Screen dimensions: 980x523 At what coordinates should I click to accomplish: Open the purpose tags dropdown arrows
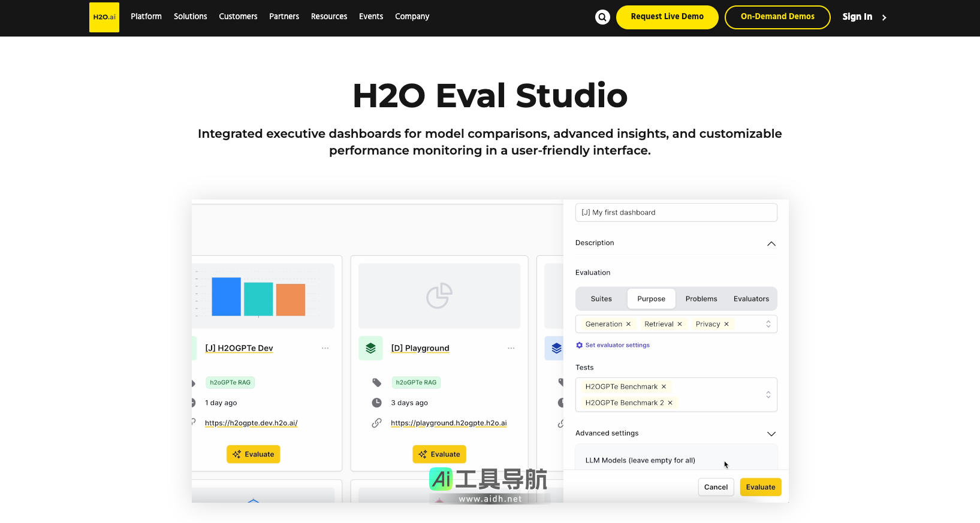[768, 324]
